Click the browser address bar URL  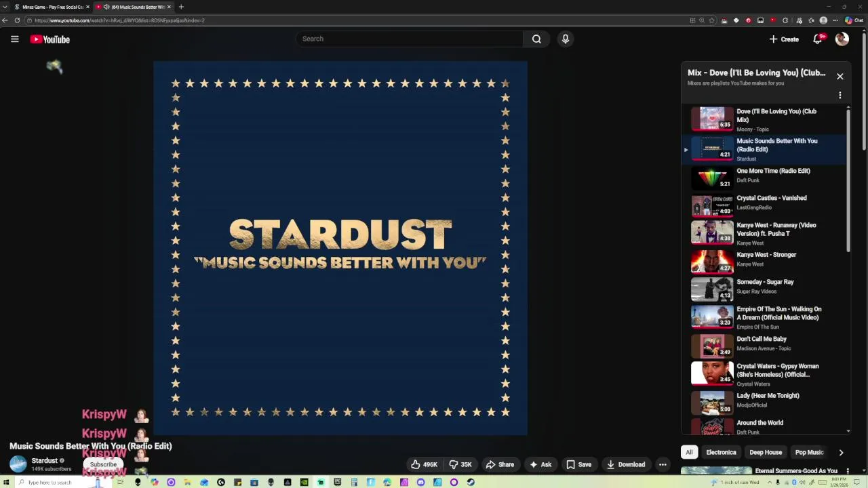[119, 20]
